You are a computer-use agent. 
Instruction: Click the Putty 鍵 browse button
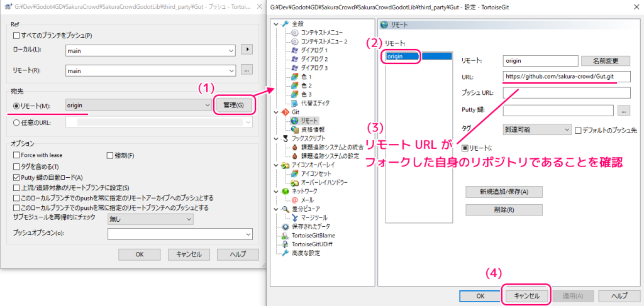(x=624, y=111)
